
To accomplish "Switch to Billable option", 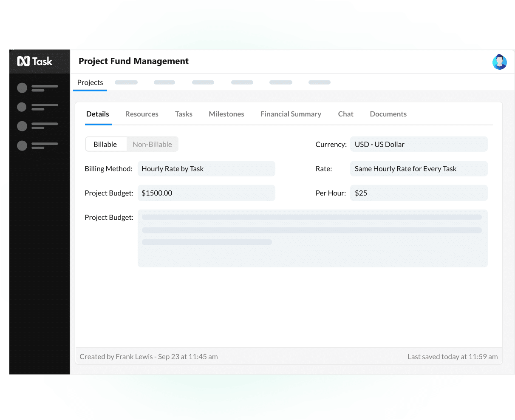I will tap(105, 145).
